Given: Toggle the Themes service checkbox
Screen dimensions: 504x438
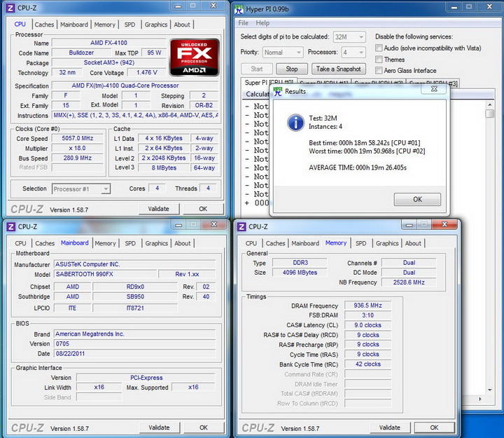Looking at the screenshot, I should click(379, 59).
